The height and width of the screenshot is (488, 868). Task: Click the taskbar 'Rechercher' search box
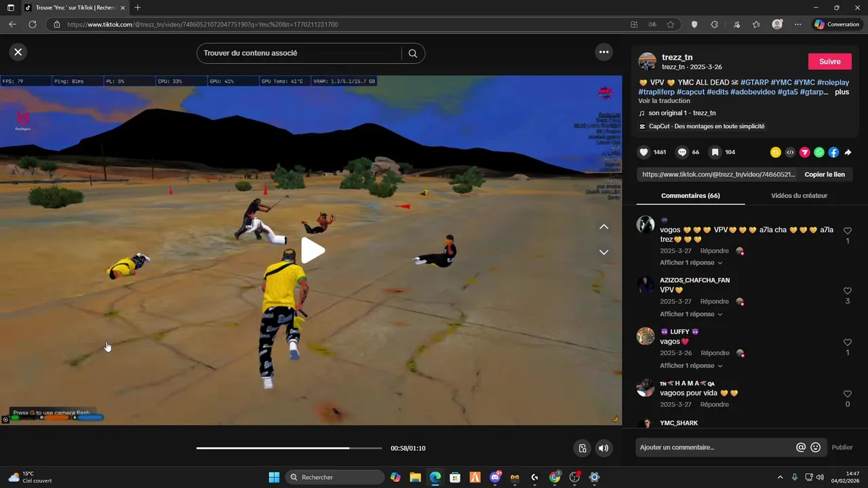pyautogui.click(x=335, y=477)
